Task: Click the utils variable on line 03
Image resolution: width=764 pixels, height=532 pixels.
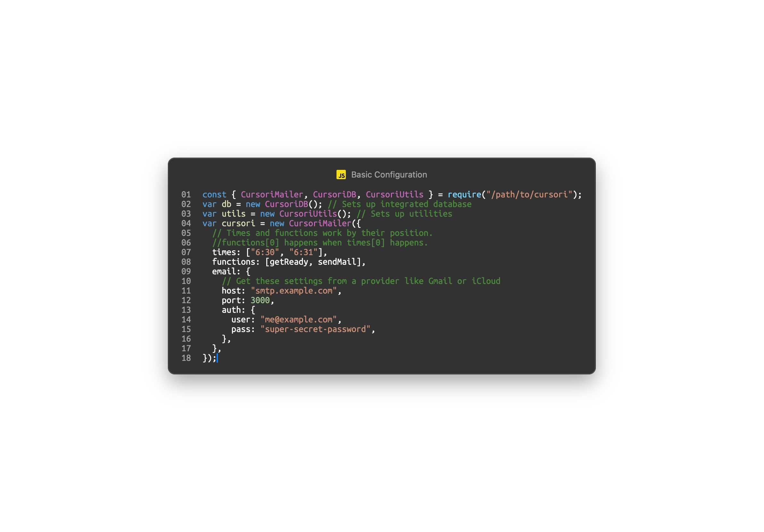Action: pyautogui.click(x=234, y=214)
